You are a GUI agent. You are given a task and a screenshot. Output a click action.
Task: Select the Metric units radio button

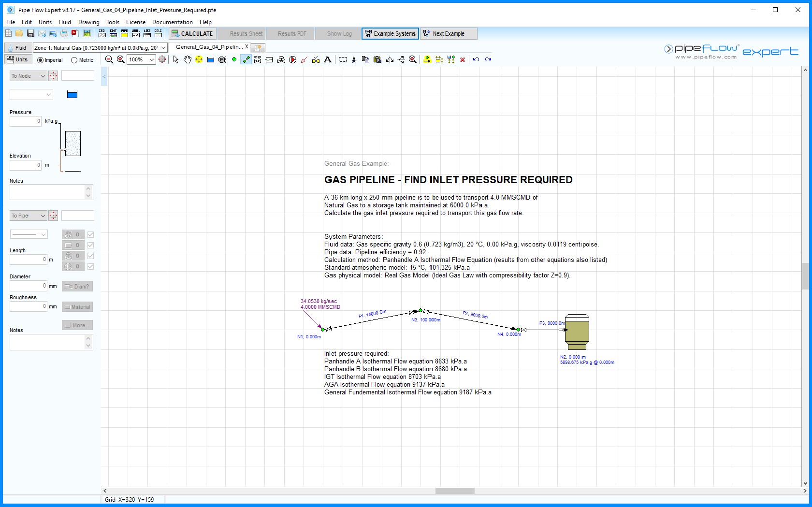[74, 60]
